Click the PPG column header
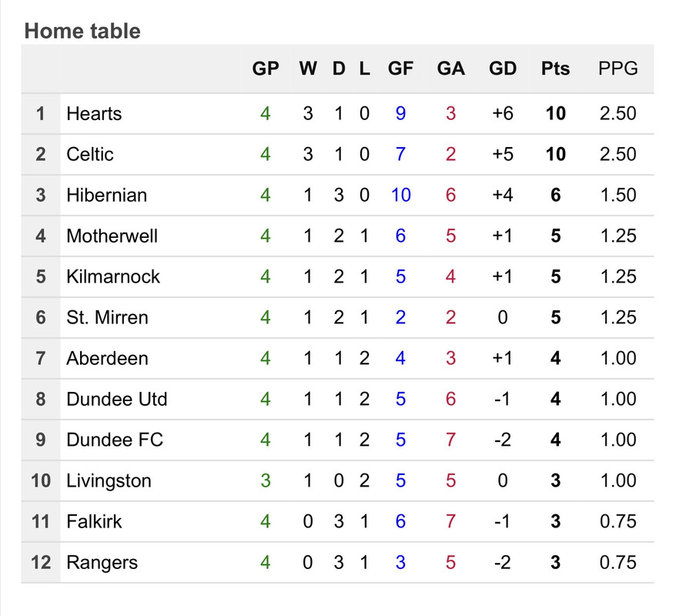 pyautogui.click(x=617, y=69)
